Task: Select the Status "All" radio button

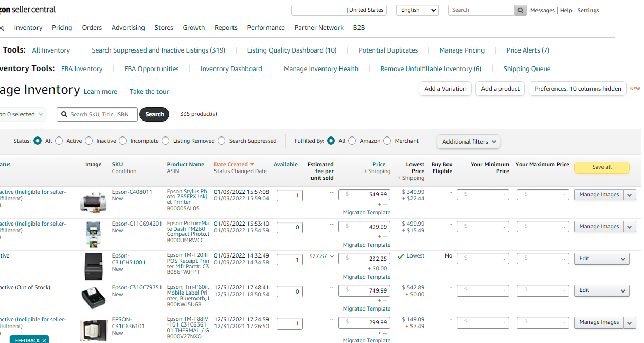Action: click(38, 141)
